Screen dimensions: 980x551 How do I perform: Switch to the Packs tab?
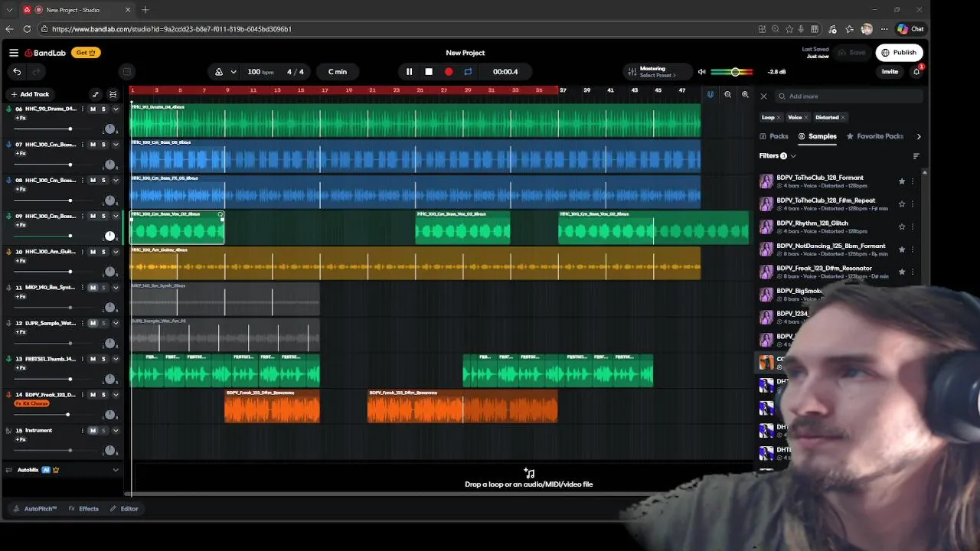point(774,136)
